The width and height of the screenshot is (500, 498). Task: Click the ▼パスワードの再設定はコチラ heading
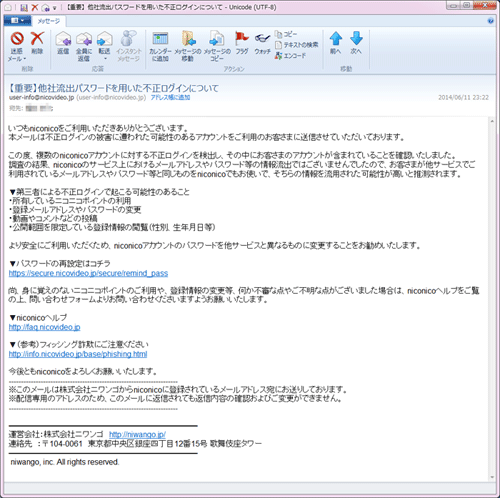click(x=60, y=264)
